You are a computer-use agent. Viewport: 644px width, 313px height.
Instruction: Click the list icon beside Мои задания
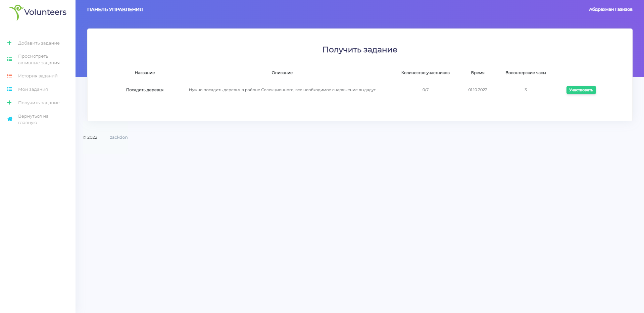pos(9,89)
